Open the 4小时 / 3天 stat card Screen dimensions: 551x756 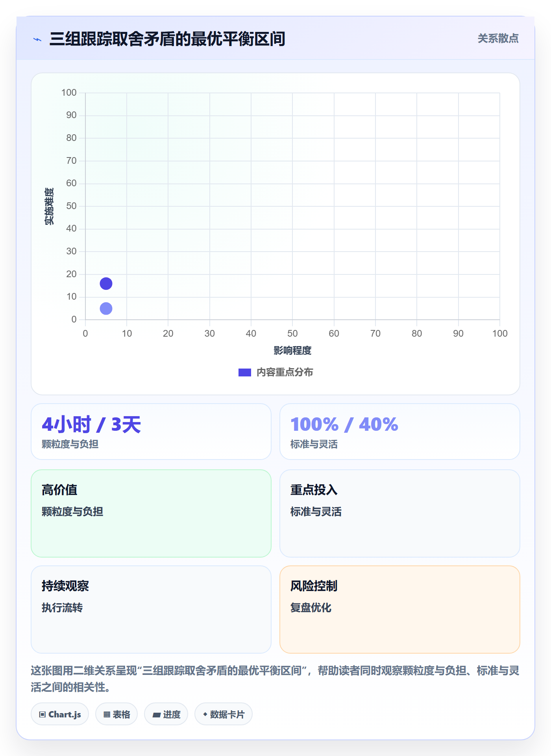point(151,432)
